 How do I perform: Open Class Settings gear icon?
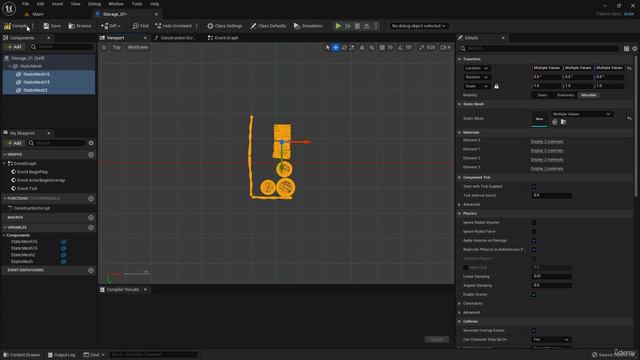(210, 26)
